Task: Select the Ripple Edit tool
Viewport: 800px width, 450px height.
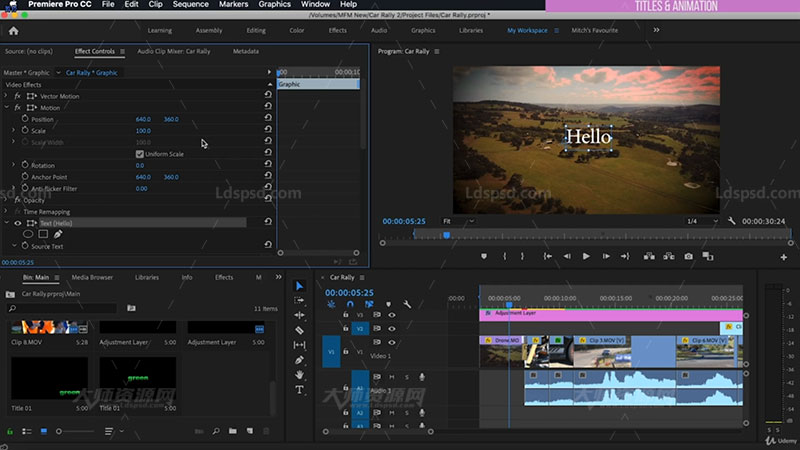Action: coord(299,315)
